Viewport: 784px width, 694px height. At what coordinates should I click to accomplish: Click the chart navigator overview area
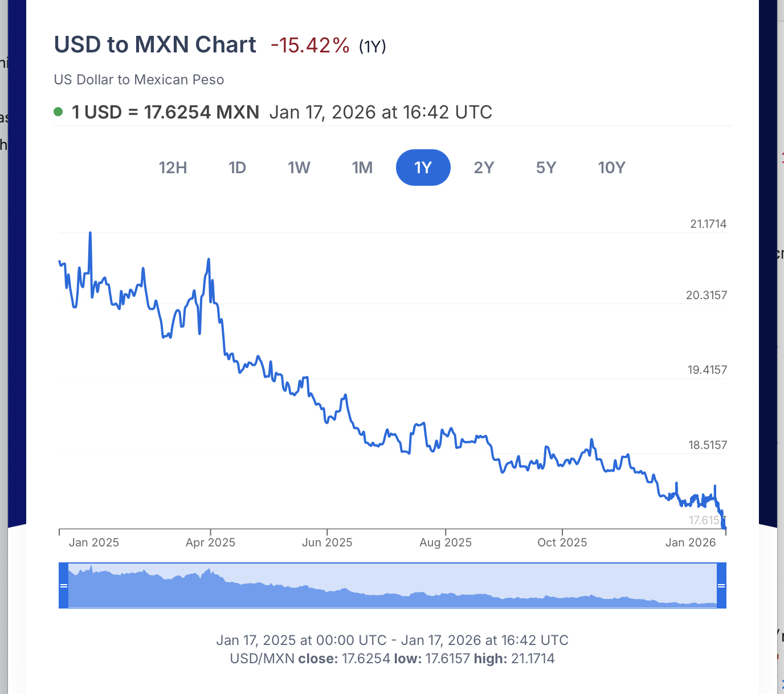[x=392, y=585]
